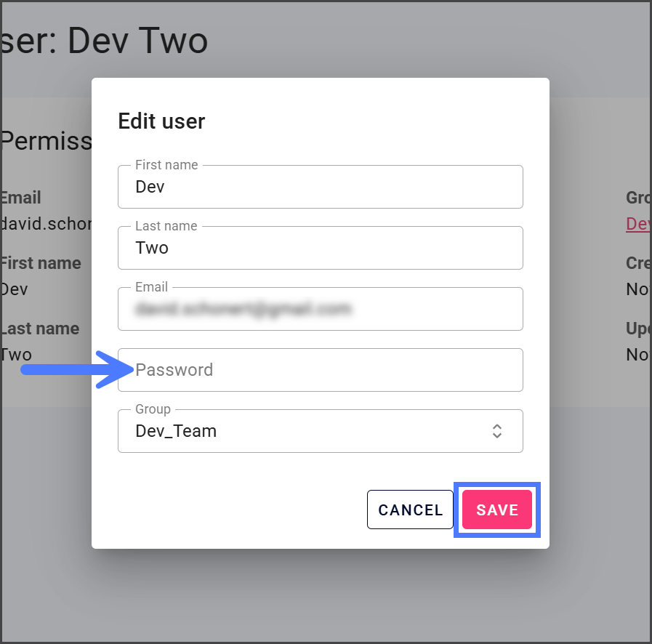This screenshot has width=652, height=644.
Task: Click the Edit user dialog heading
Action: tap(161, 121)
